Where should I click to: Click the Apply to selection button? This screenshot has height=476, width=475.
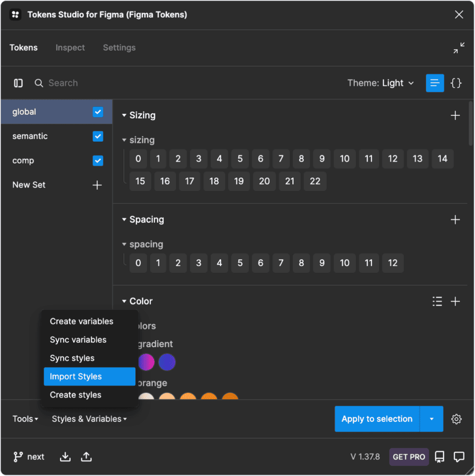click(x=377, y=419)
